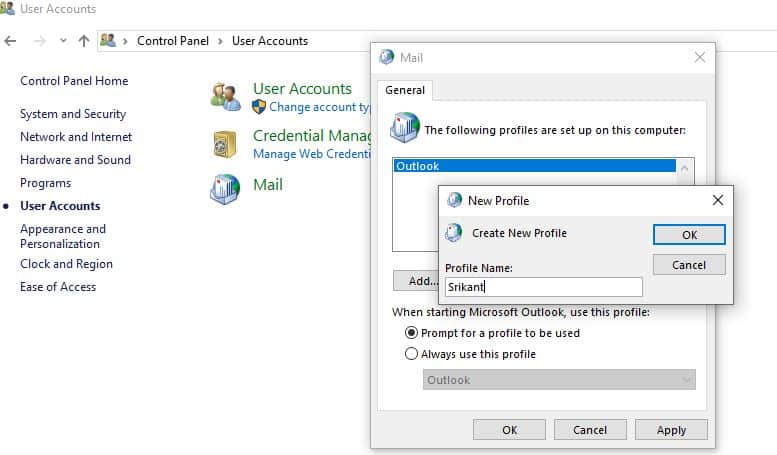Expand the chevron before Control Panel breadcrumb
This screenshot has height=455, width=777.
[125, 41]
